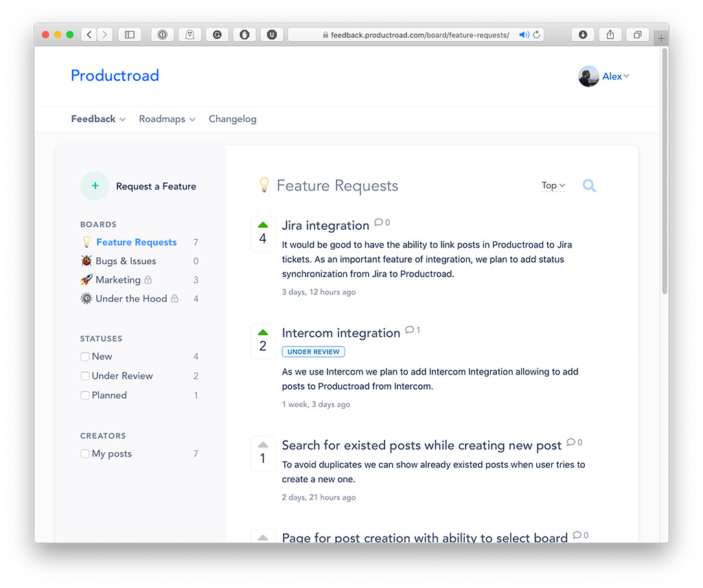The image size is (703, 588).
Task: Check the New status filter
Action: pyautogui.click(x=85, y=357)
